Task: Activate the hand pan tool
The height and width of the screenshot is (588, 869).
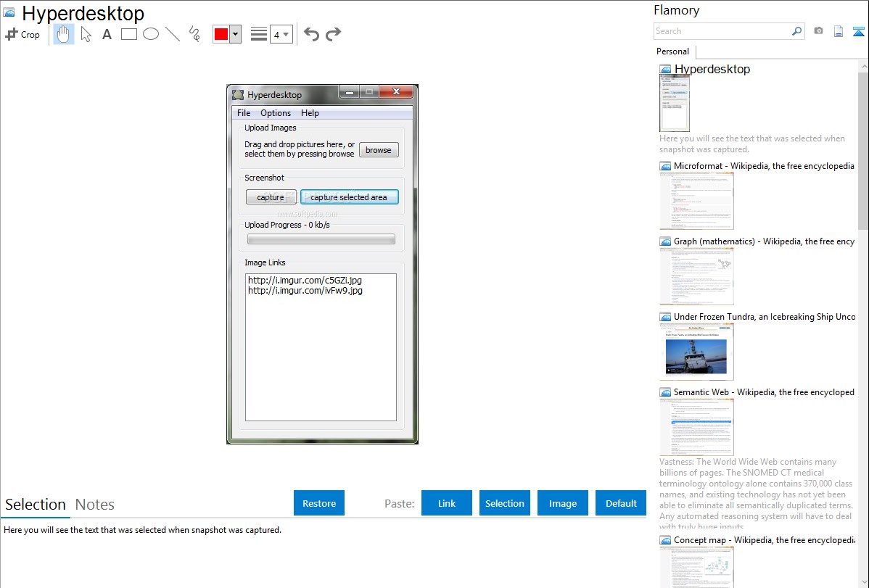Action: [64, 34]
